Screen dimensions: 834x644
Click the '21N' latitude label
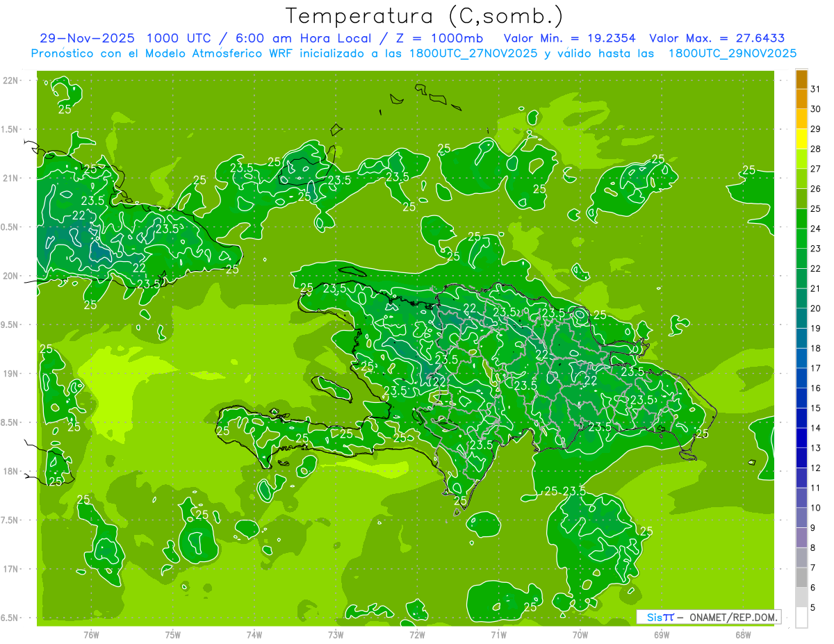pos(11,179)
